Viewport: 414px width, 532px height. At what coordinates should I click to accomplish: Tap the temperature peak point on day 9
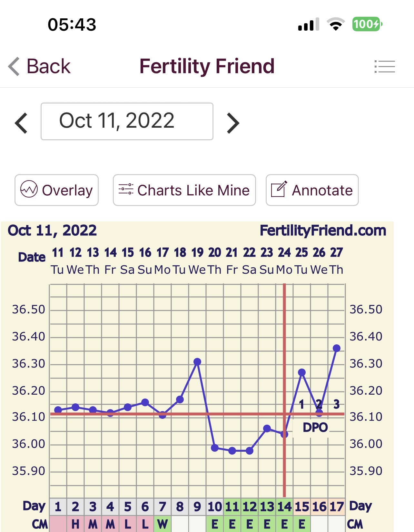(197, 362)
